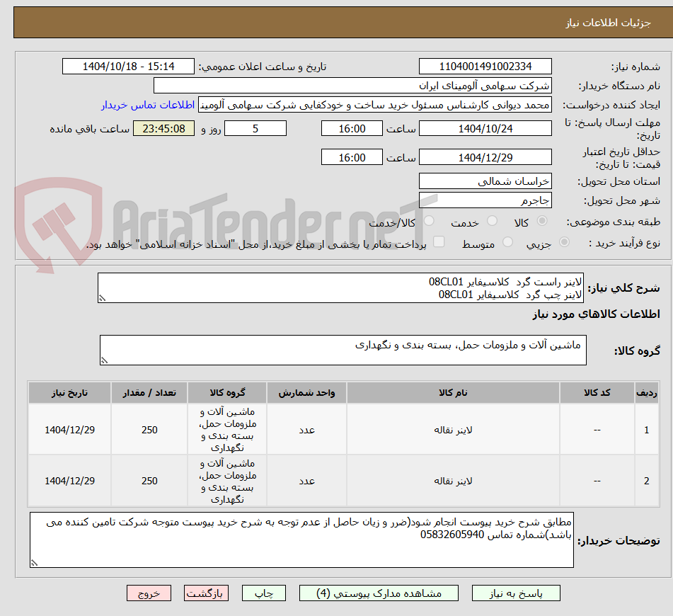Select the 'کالا' radio button
This screenshot has height=616, width=673.
click(542, 221)
